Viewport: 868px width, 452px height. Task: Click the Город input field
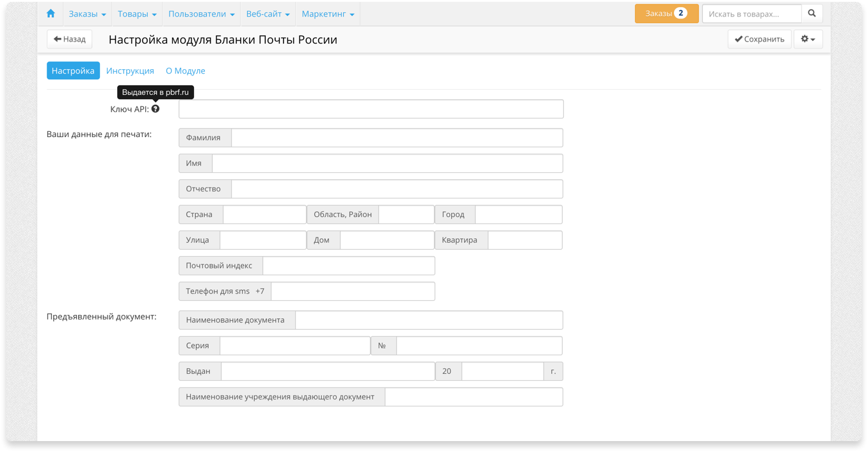point(518,214)
